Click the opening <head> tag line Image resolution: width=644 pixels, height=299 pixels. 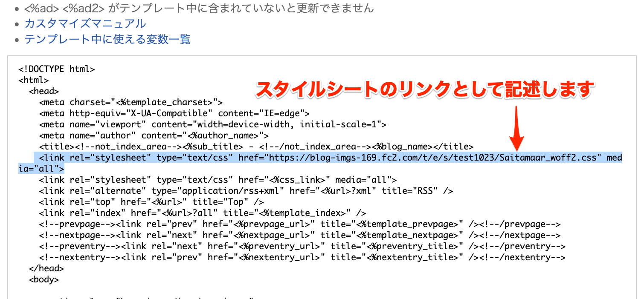pos(44,91)
